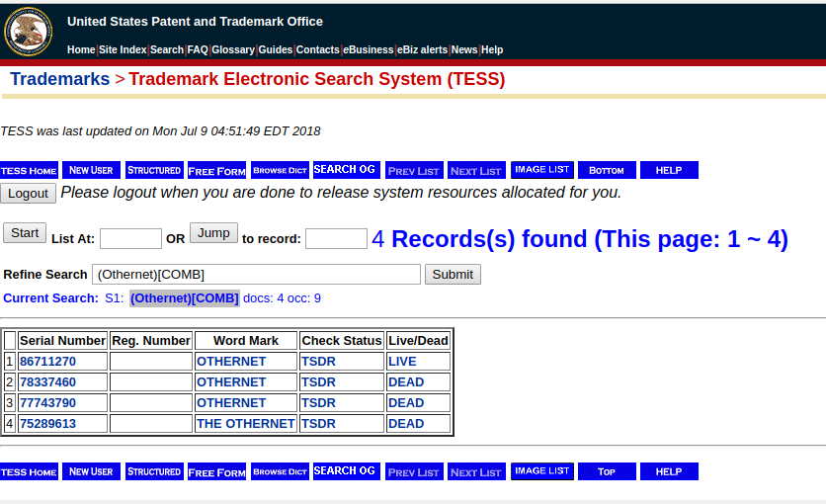Image resolution: width=826 pixels, height=504 pixels.
Task: Open Structured search in top toolbar
Action: coord(154,170)
